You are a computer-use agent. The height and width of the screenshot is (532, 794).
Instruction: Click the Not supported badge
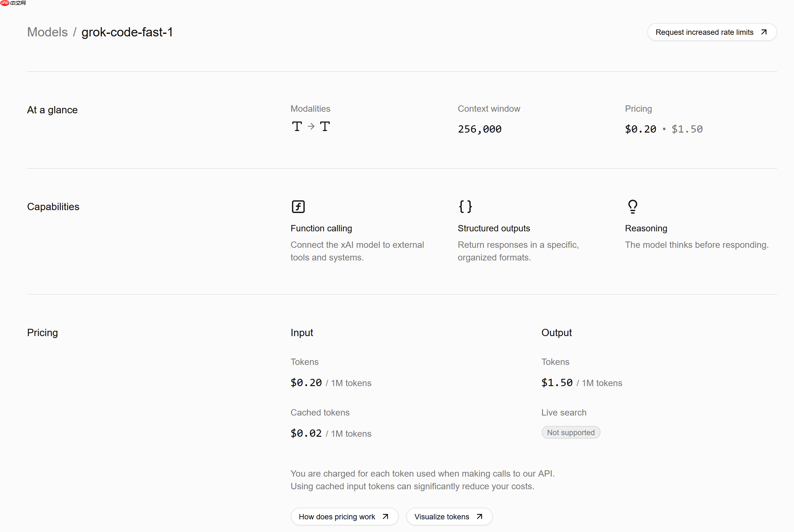[x=570, y=432]
